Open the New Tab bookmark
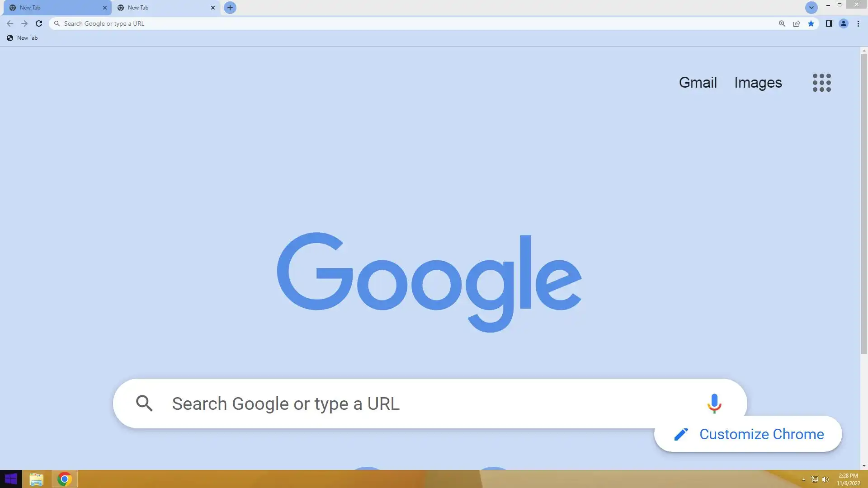This screenshot has width=868, height=488. pos(22,38)
